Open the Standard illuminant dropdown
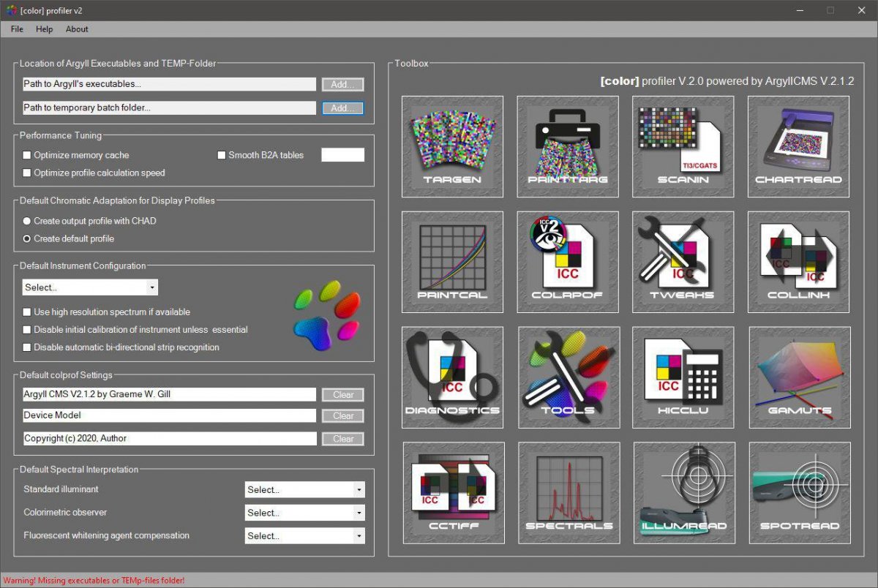This screenshot has height=588, width=878. tap(304, 490)
